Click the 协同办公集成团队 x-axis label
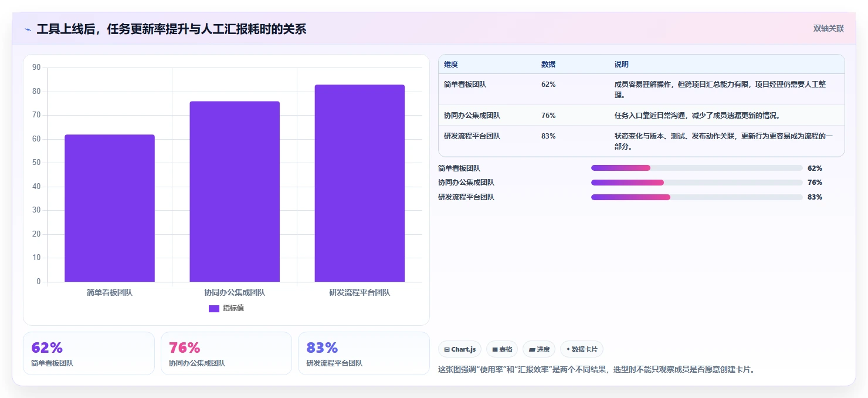Screen dimensions: 868x398 pyautogui.click(x=235, y=292)
